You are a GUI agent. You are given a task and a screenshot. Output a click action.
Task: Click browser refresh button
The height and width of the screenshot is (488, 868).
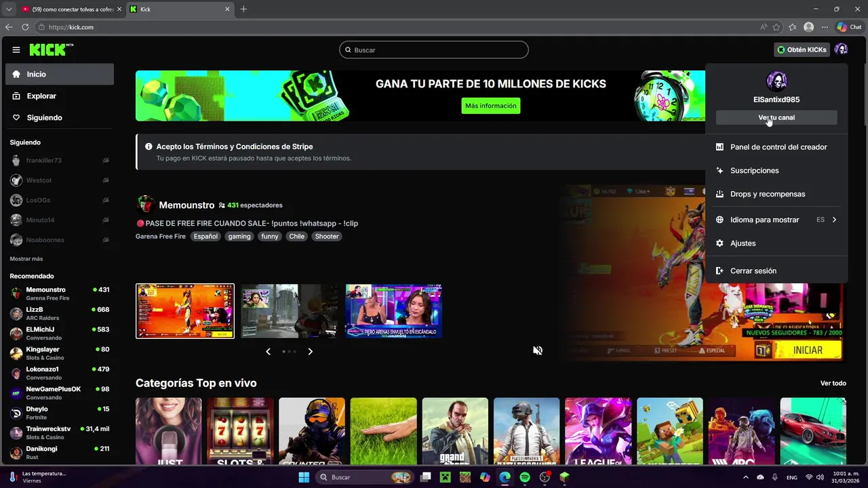coord(25,27)
